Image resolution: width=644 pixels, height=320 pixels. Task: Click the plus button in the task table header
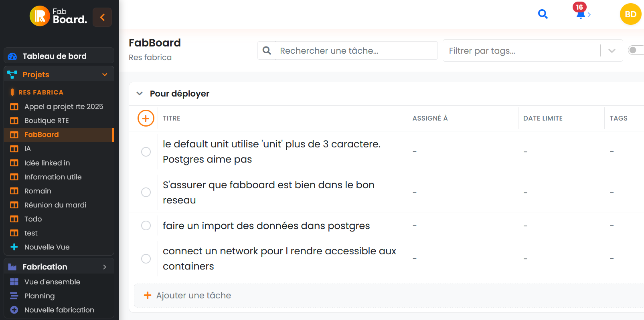(146, 118)
